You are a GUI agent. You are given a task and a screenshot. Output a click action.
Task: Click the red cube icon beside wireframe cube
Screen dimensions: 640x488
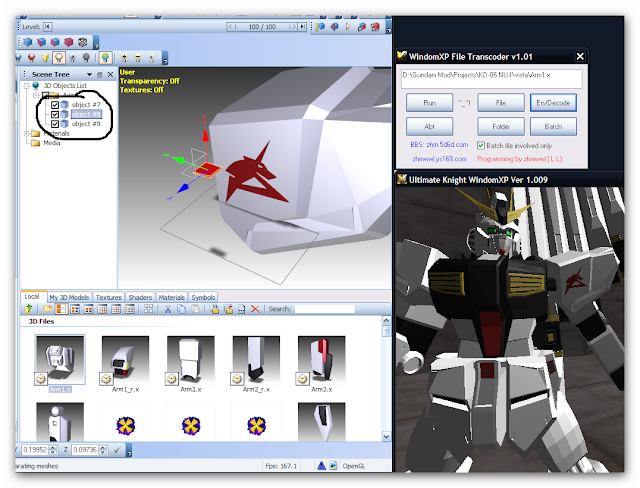pyautogui.click(x=69, y=42)
